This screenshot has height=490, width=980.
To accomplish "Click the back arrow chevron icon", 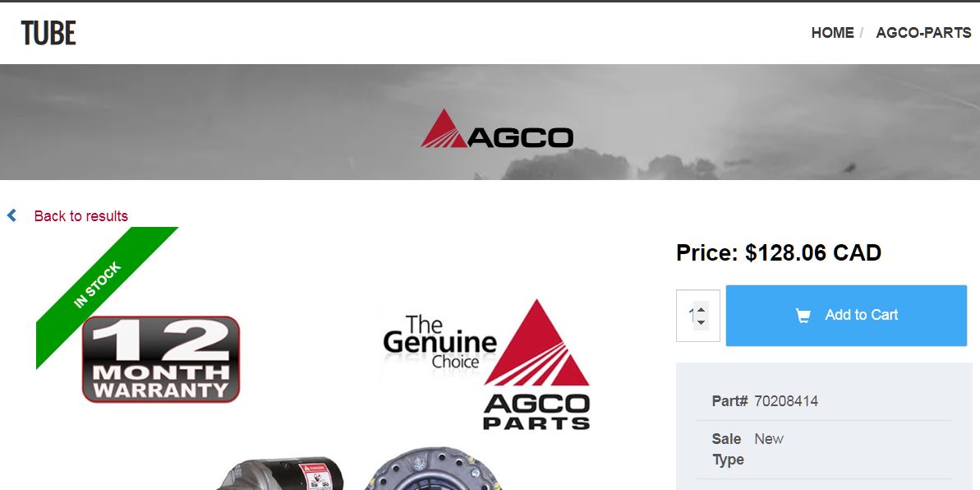I will pos(12,216).
